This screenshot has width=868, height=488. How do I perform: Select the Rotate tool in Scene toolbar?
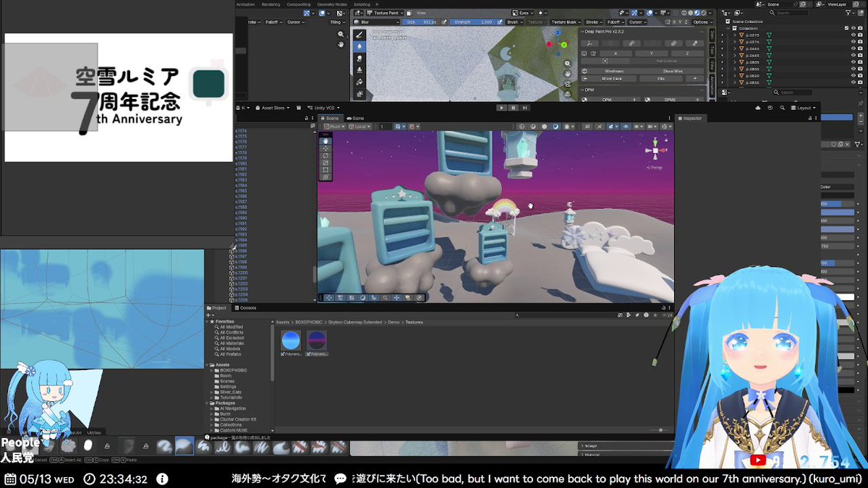tap(325, 155)
